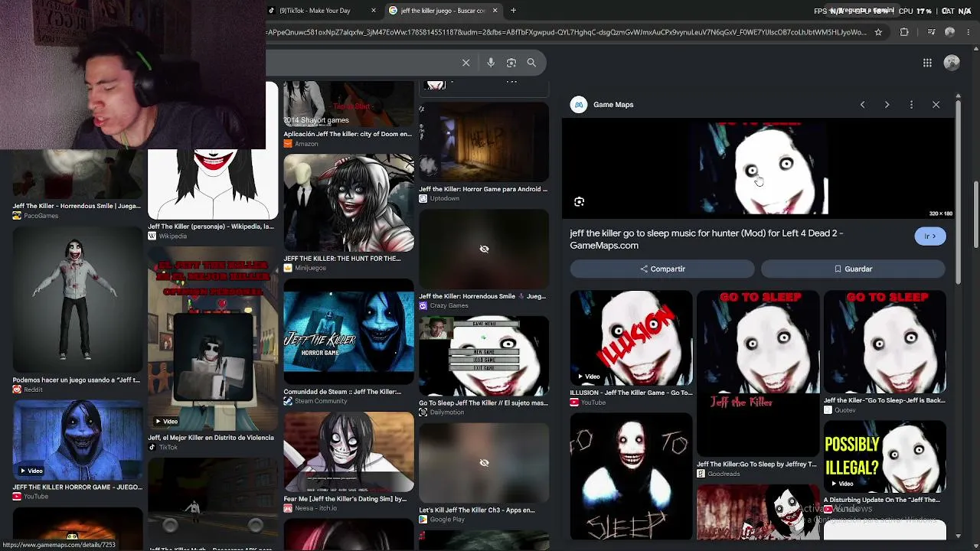The width and height of the screenshot is (980, 551).
Task: Click the Jeff is Back caption from Quotev
Action: [884, 400]
